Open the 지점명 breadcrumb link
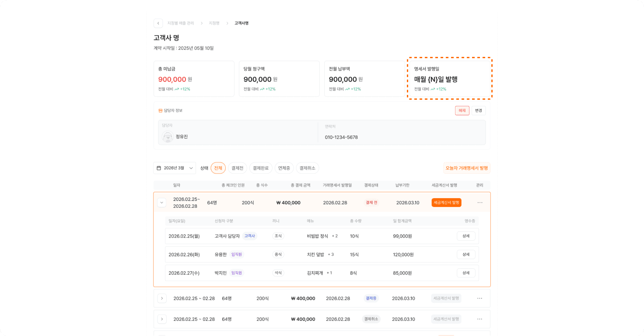This screenshot has height=336, width=644. (x=214, y=23)
